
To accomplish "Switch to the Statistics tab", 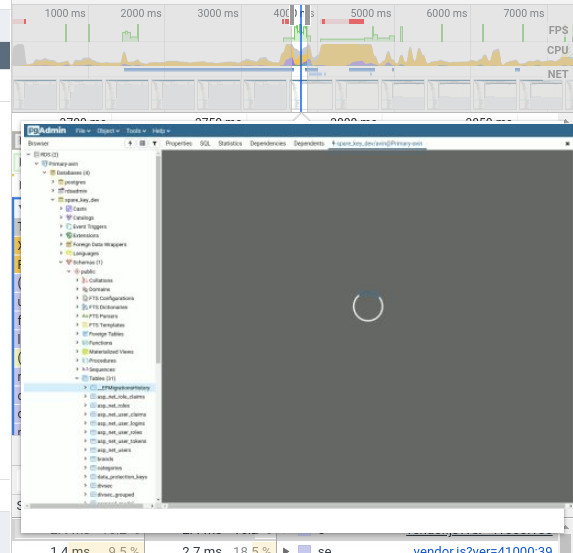I will pyautogui.click(x=230, y=143).
